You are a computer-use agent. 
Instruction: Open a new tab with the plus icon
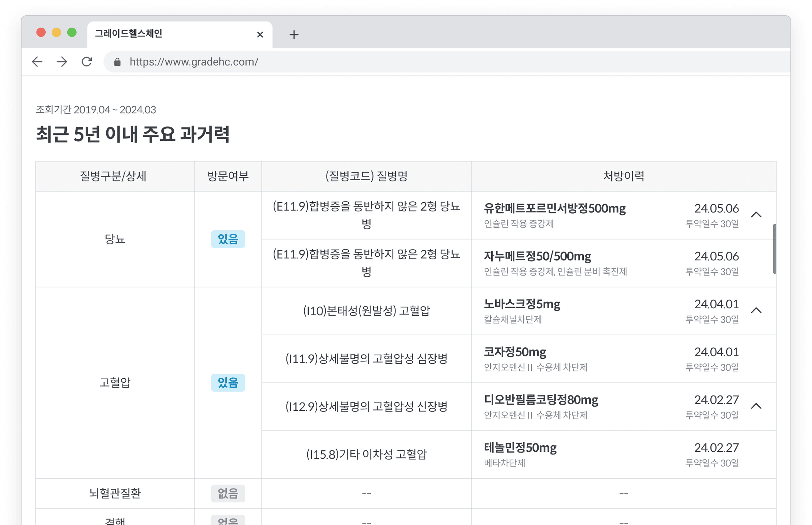(x=294, y=34)
